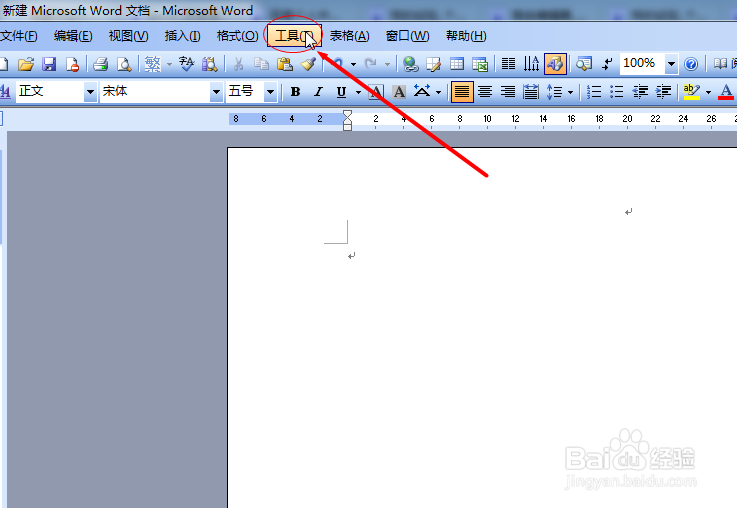Screen dimensions: 737x508
Task: Toggle justified alignment button
Action: tap(462, 92)
